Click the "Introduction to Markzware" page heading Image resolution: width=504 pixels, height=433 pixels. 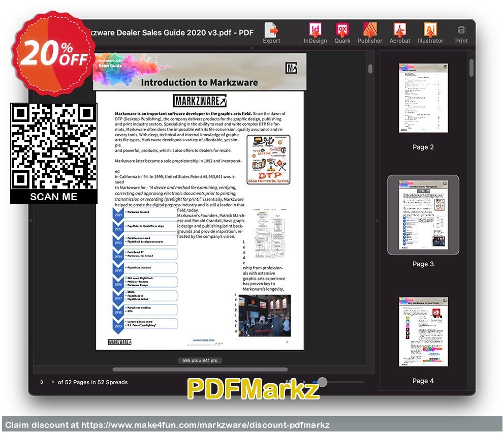tap(199, 82)
